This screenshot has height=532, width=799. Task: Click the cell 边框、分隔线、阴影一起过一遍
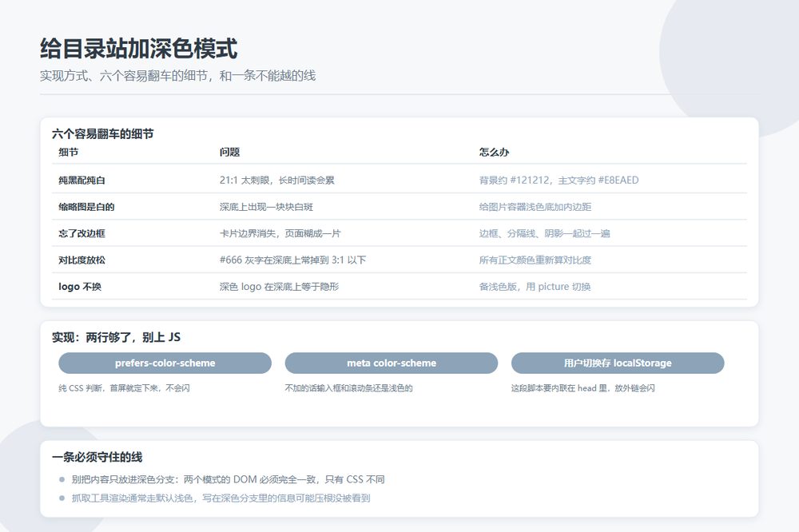point(545,233)
